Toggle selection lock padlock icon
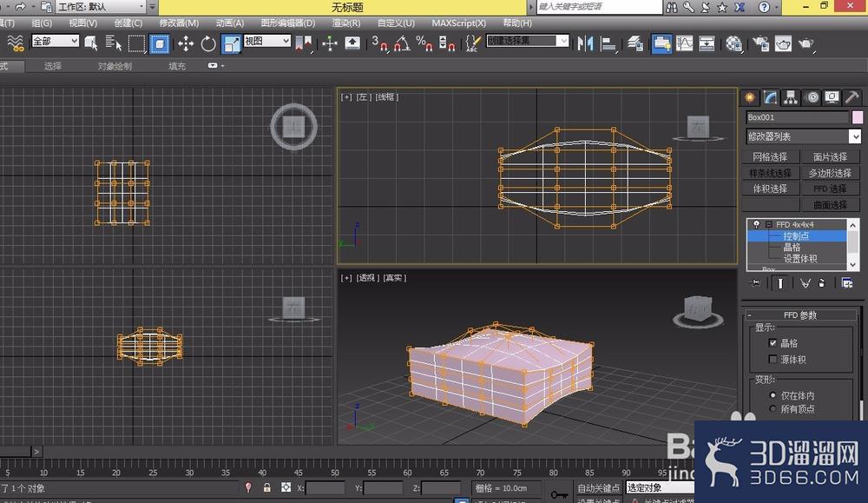 pyautogui.click(x=266, y=487)
